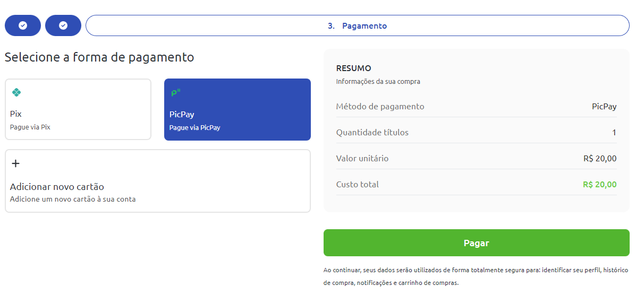Choose Adicionar novo cartão option
The width and height of the screenshot is (644, 295).
click(158, 181)
